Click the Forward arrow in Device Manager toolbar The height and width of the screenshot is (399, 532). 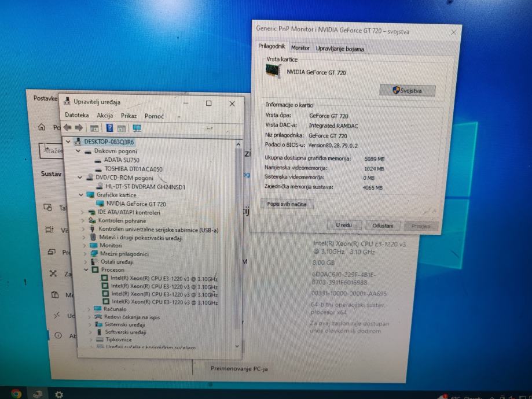tap(79, 128)
